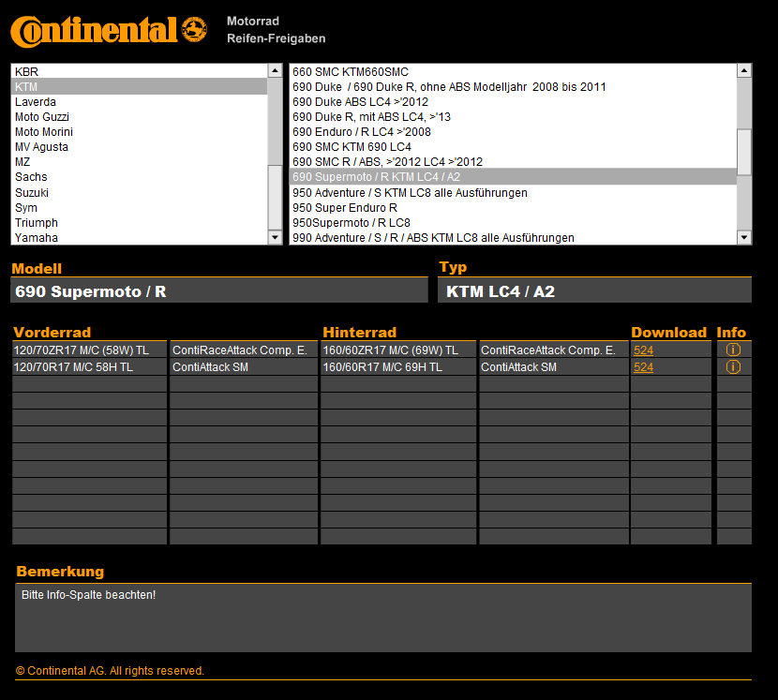Image resolution: width=778 pixels, height=700 pixels.
Task: Select Triumph manufacturer
Action: (139, 222)
